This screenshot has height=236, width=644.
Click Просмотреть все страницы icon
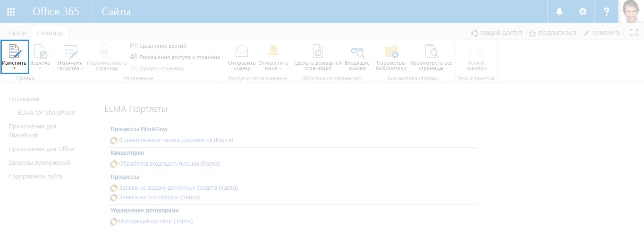[431, 52]
